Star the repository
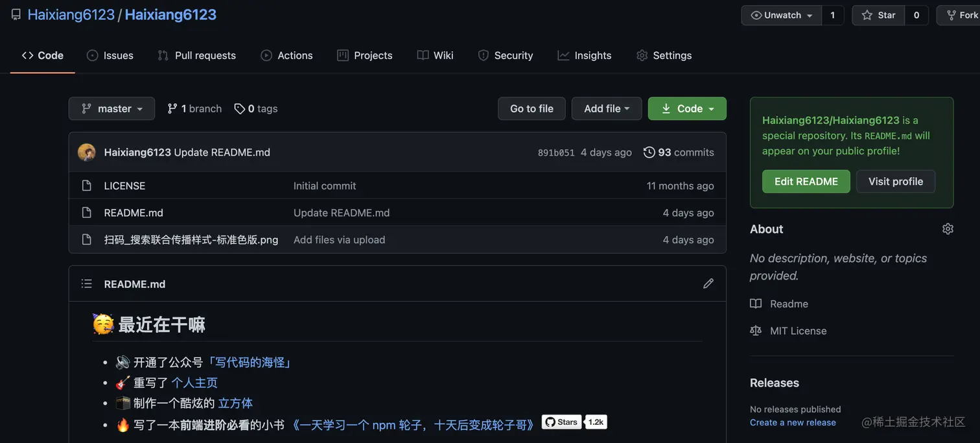 (x=878, y=15)
